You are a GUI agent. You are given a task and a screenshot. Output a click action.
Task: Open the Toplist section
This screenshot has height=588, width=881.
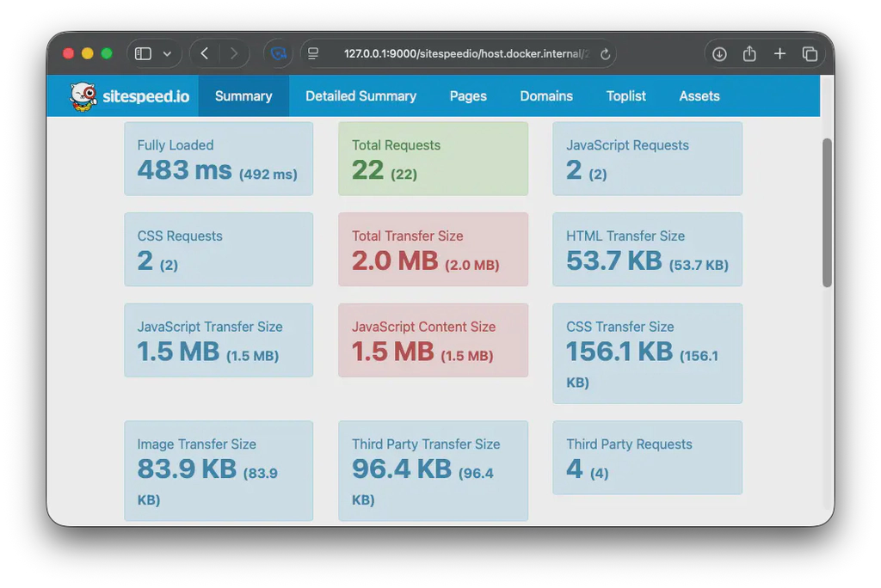click(x=625, y=95)
